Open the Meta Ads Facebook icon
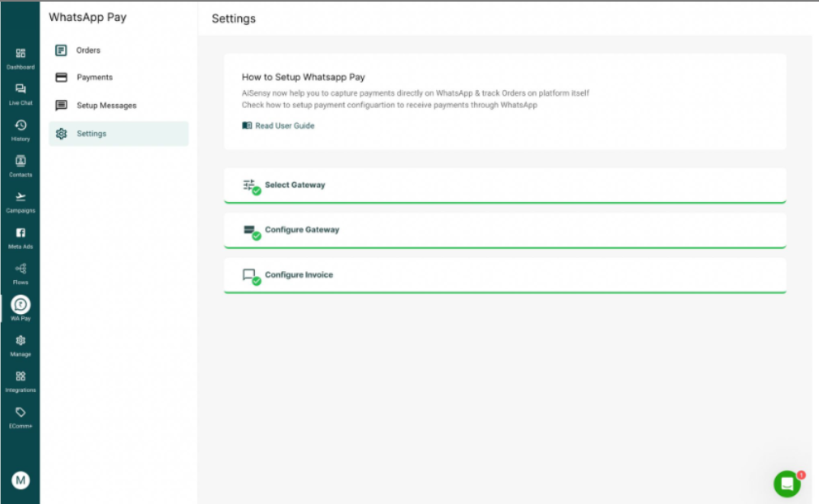The width and height of the screenshot is (819, 504). click(20, 233)
